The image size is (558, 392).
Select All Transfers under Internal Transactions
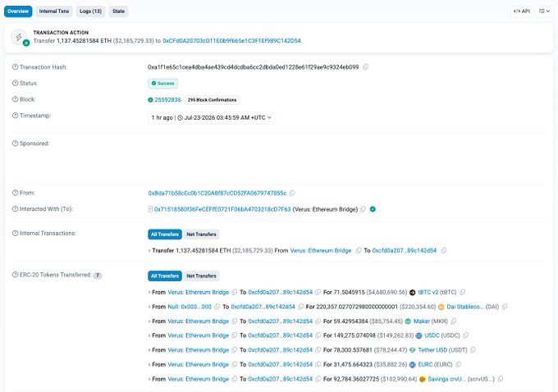(x=165, y=235)
